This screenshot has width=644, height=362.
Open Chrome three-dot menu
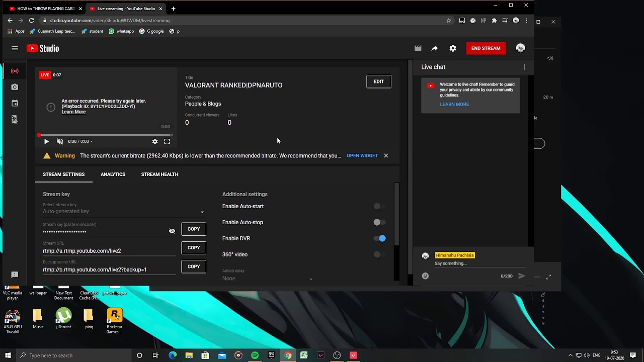point(527,21)
